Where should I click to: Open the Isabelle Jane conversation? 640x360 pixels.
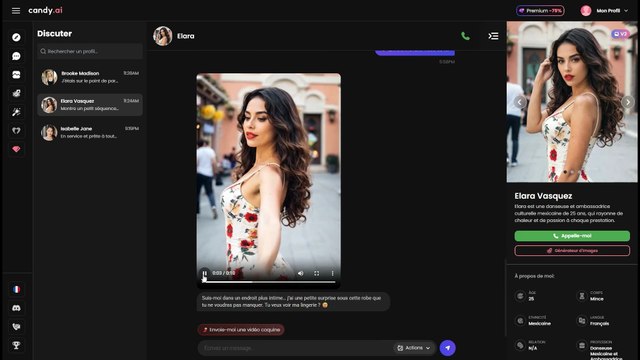click(90, 132)
